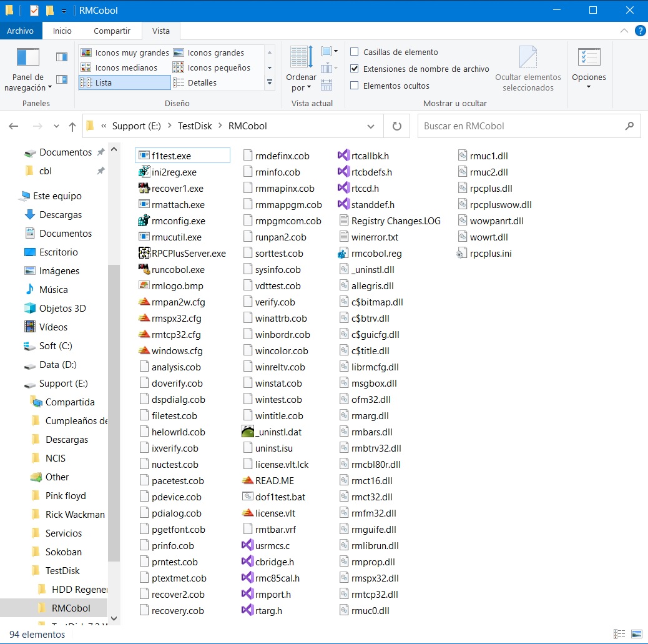Choose Iconos medianos view
This screenshot has height=644, width=648.
119,67
